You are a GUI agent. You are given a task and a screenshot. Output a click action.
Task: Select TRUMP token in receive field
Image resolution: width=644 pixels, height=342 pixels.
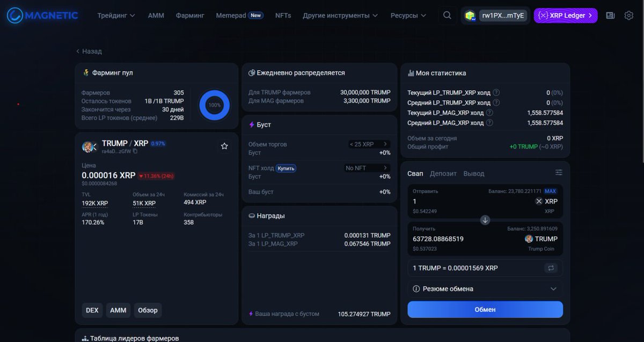coord(541,239)
